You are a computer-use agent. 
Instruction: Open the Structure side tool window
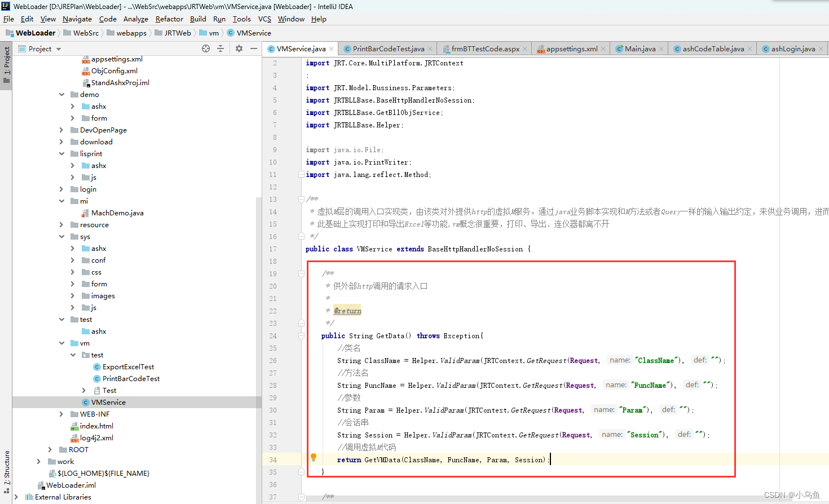point(7,472)
